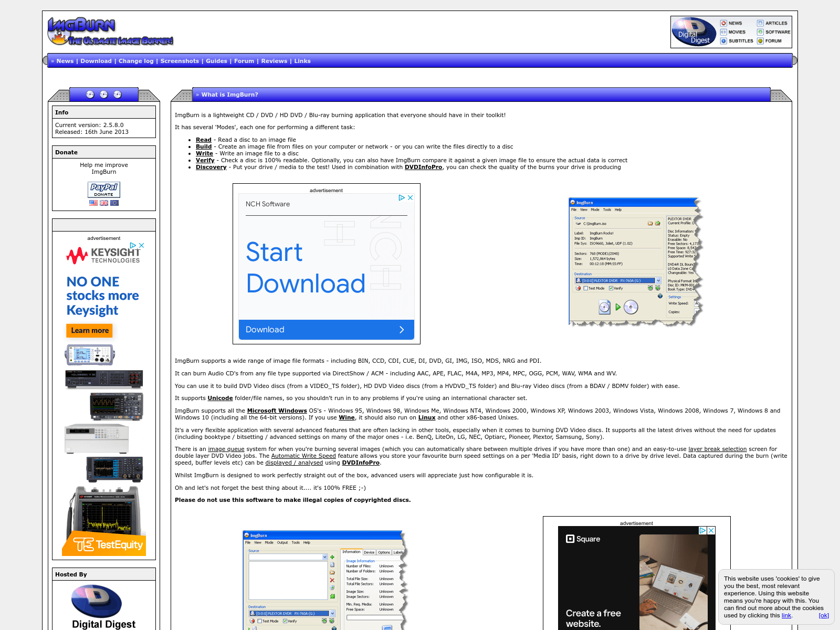The height and width of the screenshot is (630, 840).
Task: Click the Movies icon in Digital Digest box
Action: click(723, 32)
